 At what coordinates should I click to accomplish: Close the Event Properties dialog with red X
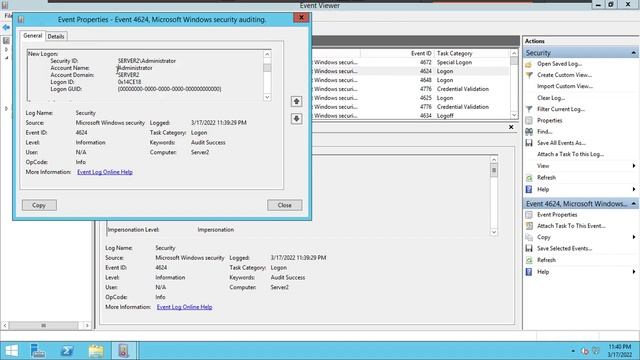click(x=301, y=18)
